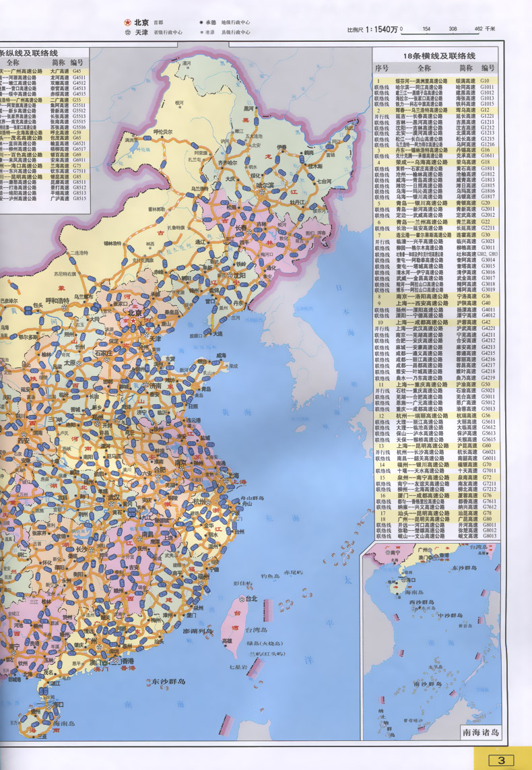Click the page number 3 in the corner
Screen dimensions: 532x770
[500, 760]
